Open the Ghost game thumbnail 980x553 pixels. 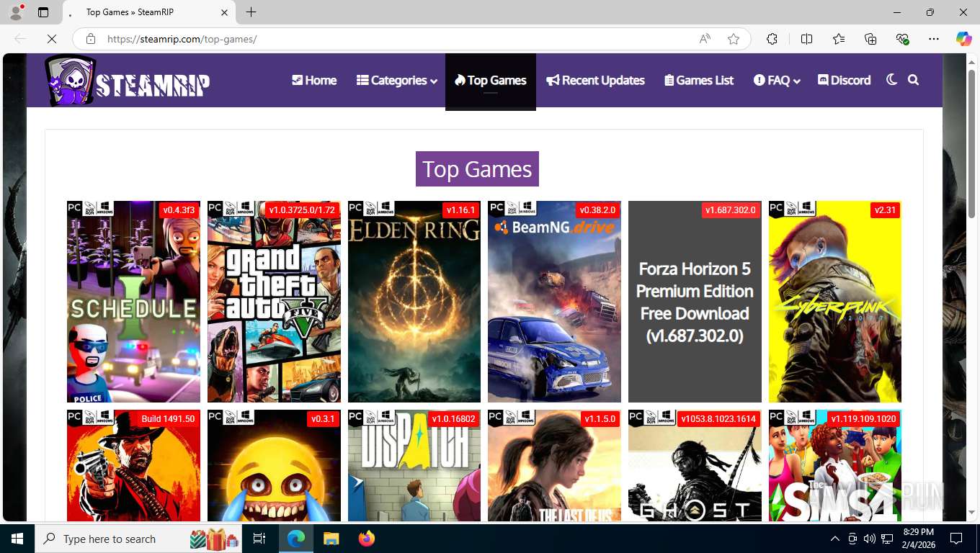695,465
